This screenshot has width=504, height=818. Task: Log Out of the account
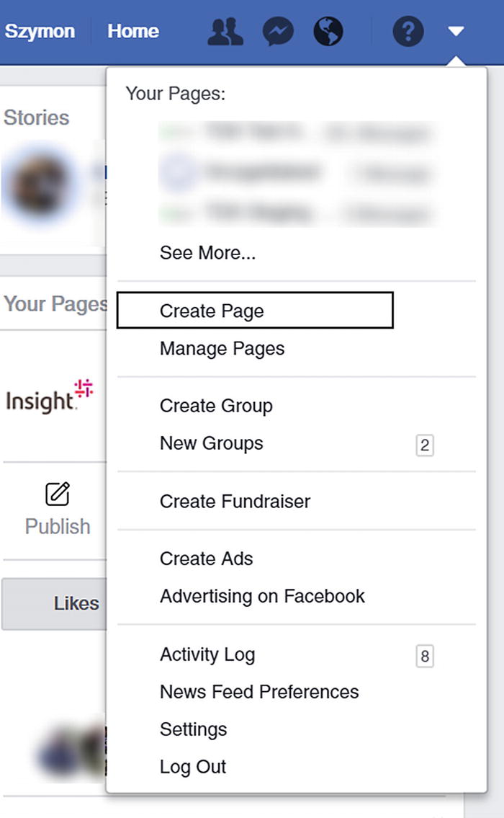pyautogui.click(x=193, y=767)
